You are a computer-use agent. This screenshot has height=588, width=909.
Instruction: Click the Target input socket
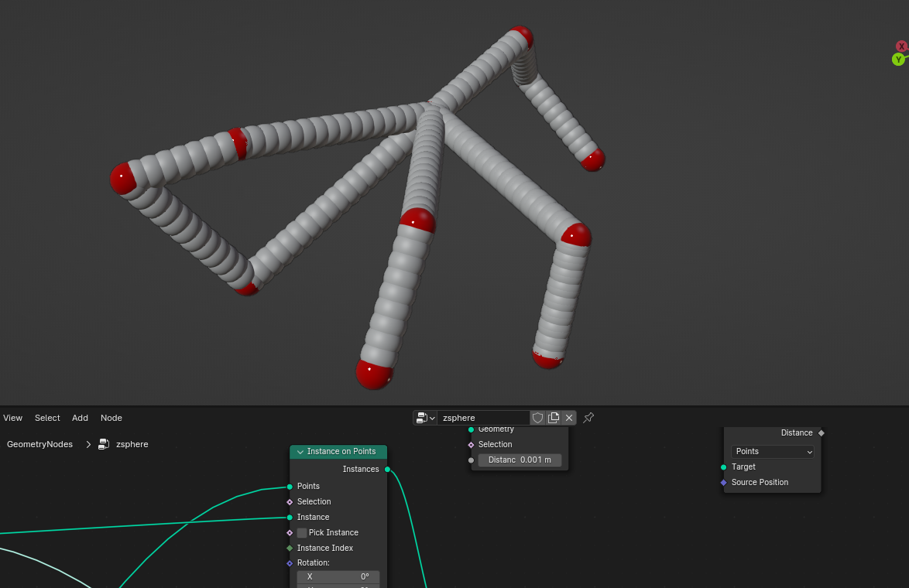723,467
